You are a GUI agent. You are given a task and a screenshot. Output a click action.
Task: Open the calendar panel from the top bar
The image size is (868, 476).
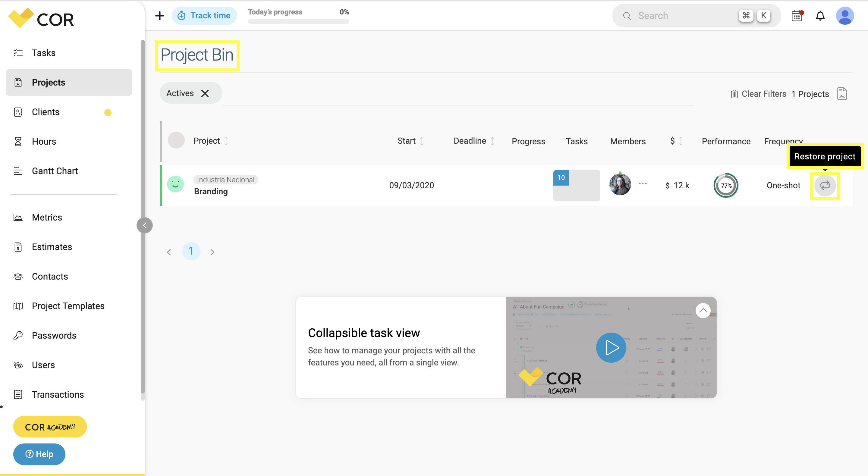tap(797, 15)
